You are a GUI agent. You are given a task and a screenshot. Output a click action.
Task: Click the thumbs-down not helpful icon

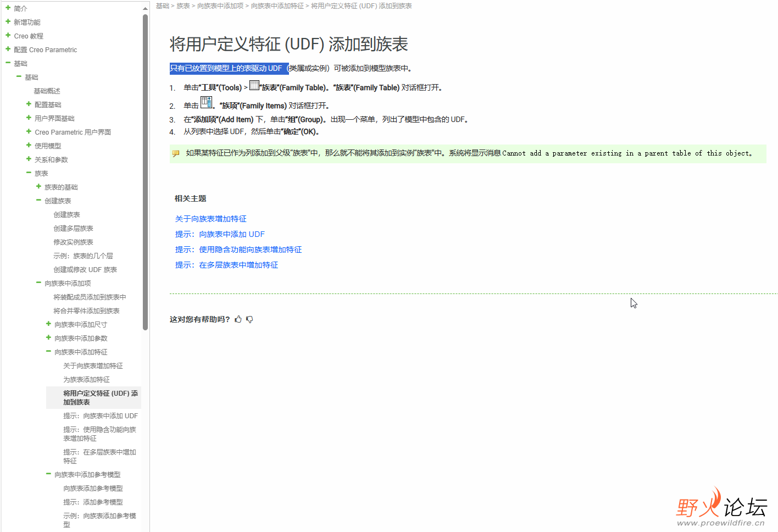[x=249, y=319]
